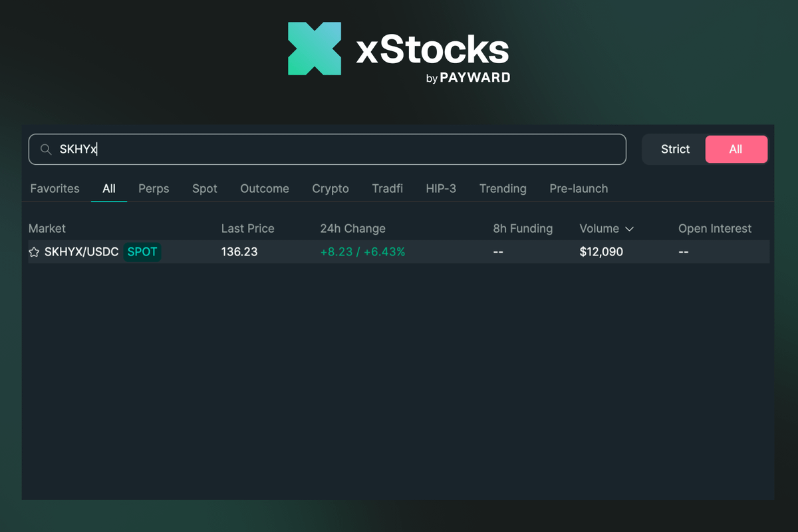Open the Tradfi tab

point(388,189)
